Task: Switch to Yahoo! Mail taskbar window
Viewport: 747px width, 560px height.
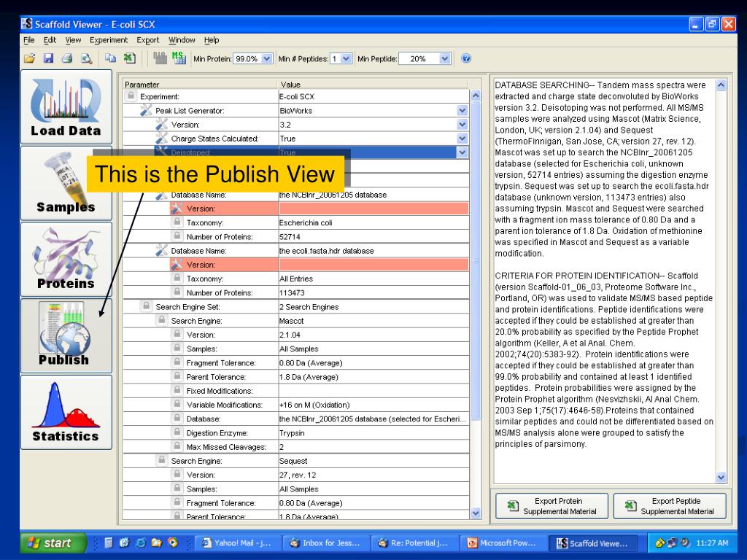Action: [237, 542]
